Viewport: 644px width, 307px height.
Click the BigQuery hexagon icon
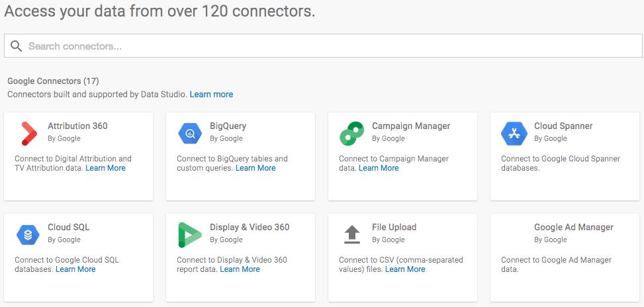click(x=190, y=133)
